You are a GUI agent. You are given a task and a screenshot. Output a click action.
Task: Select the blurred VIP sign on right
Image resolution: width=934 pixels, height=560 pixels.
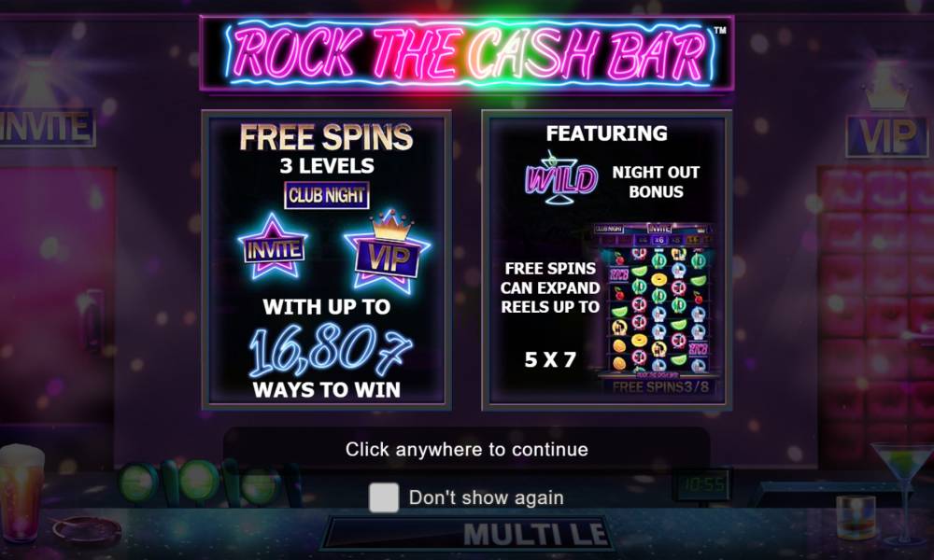(x=886, y=136)
